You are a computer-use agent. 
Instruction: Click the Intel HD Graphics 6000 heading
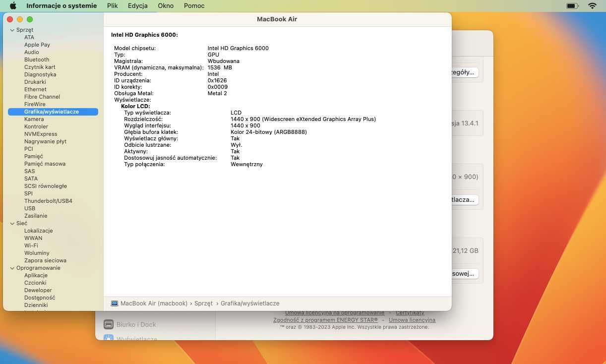(x=144, y=35)
